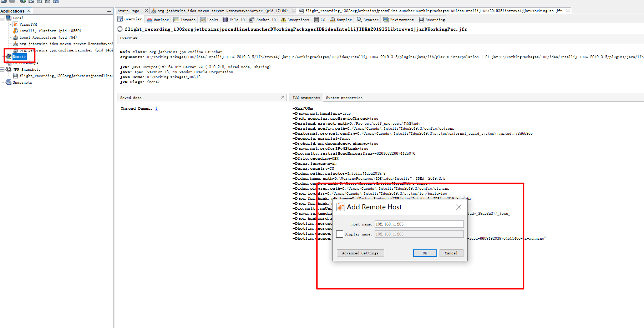Click the -Djava.awt.headless=true argument
644x328 pixels.
coord(321,113)
